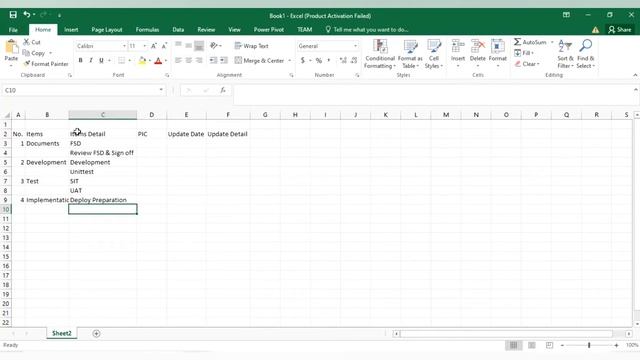The width and height of the screenshot is (640, 360).
Task: Switch to the Power Pivot tab
Action: click(269, 30)
